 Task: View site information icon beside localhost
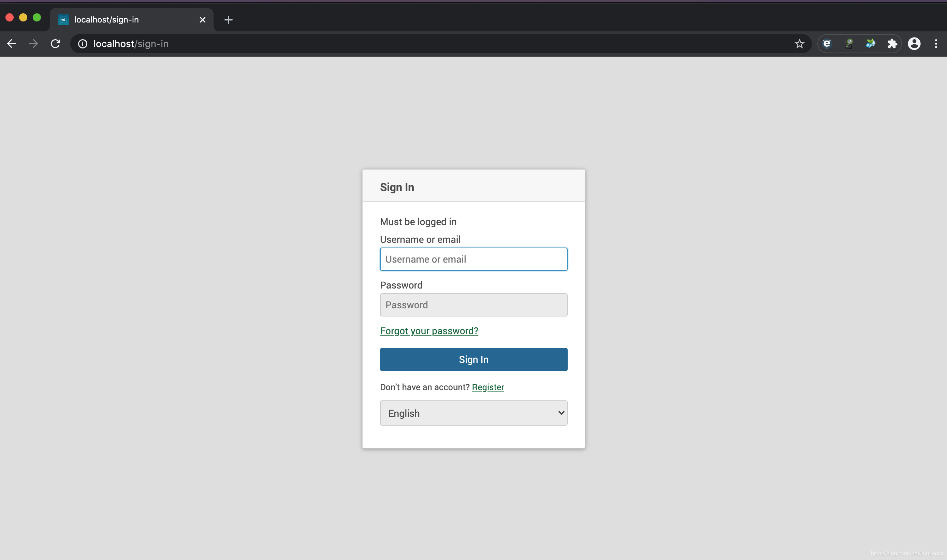pyautogui.click(x=83, y=44)
